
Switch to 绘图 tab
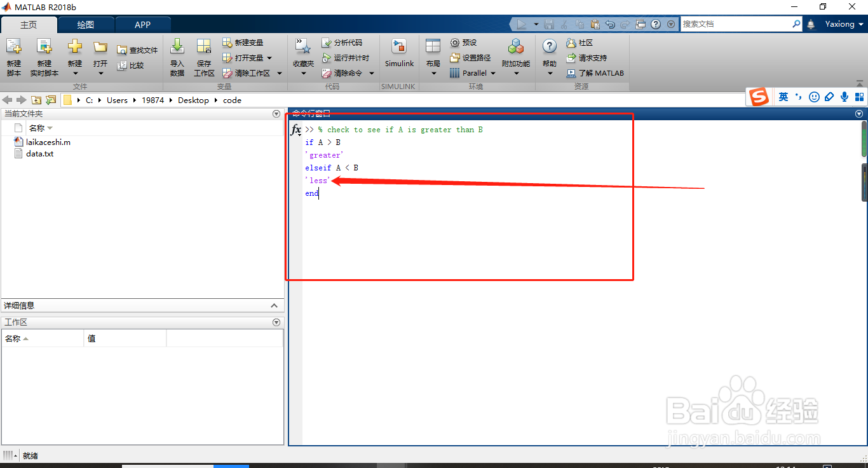tap(86, 25)
